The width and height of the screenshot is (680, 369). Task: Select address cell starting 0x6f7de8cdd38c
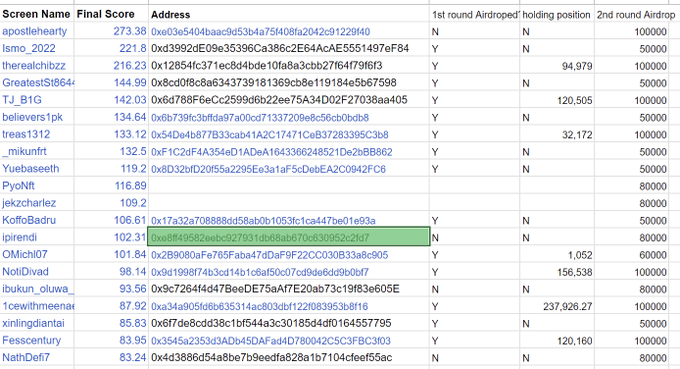(x=289, y=323)
